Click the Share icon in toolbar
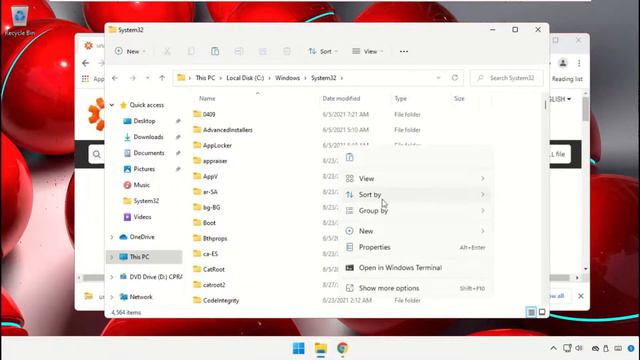640x360 pixels. 263,51
